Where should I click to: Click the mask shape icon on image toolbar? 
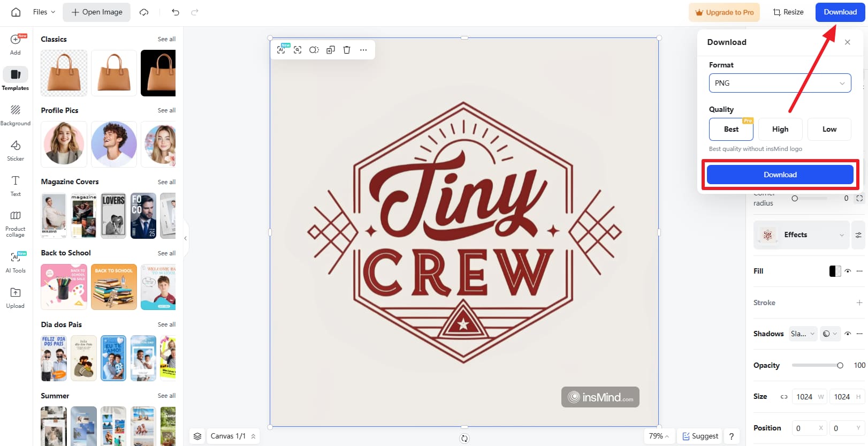pyautogui.click(x=314, y=50)
